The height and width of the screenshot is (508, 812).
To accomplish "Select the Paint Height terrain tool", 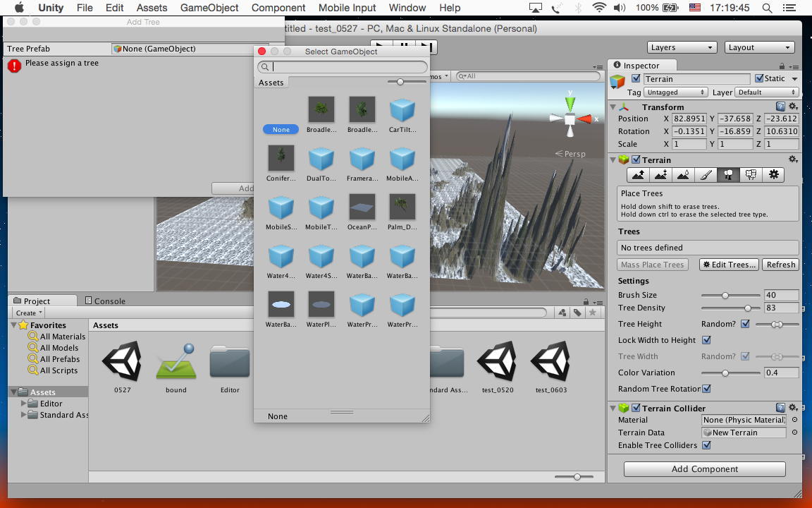I will click(661, 175).
